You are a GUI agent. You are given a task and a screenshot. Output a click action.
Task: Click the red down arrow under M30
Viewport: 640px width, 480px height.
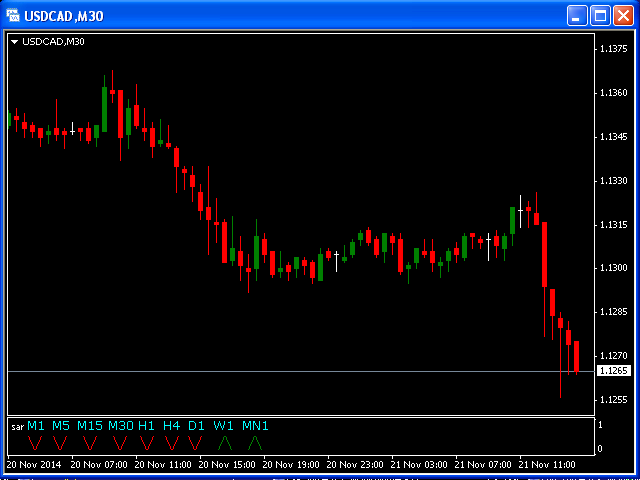coord(121,442)
